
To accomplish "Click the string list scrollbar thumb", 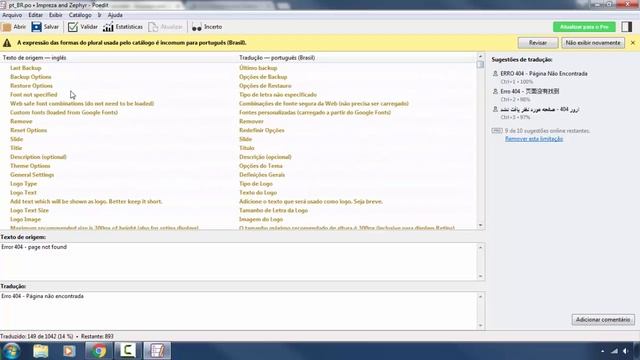I will [480, 64].
